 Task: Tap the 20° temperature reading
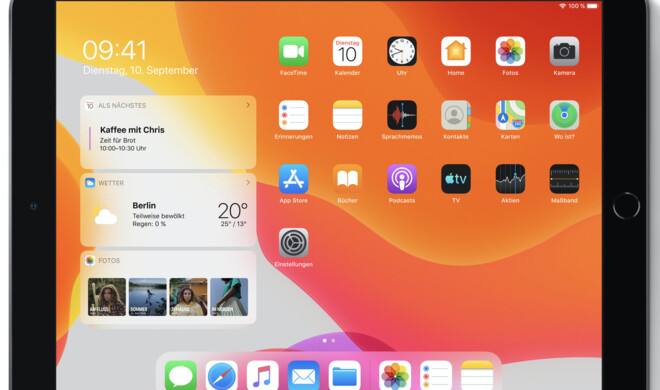[232, 211]
